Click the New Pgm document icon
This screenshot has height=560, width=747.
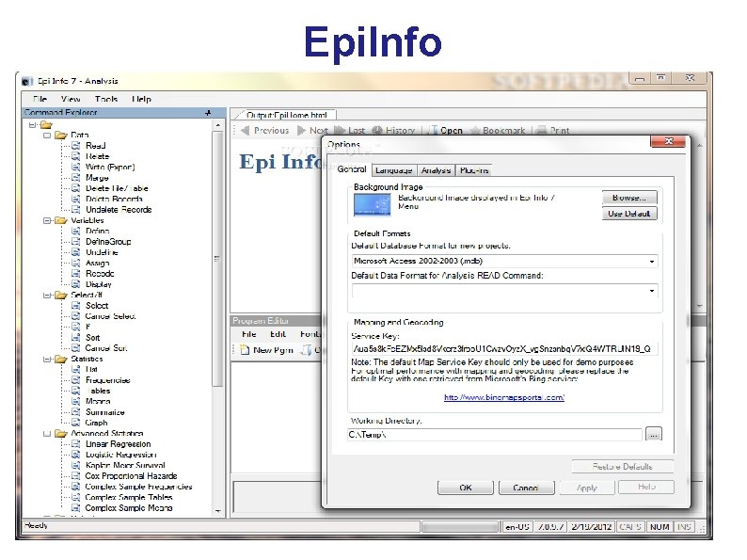click(245, 350)
